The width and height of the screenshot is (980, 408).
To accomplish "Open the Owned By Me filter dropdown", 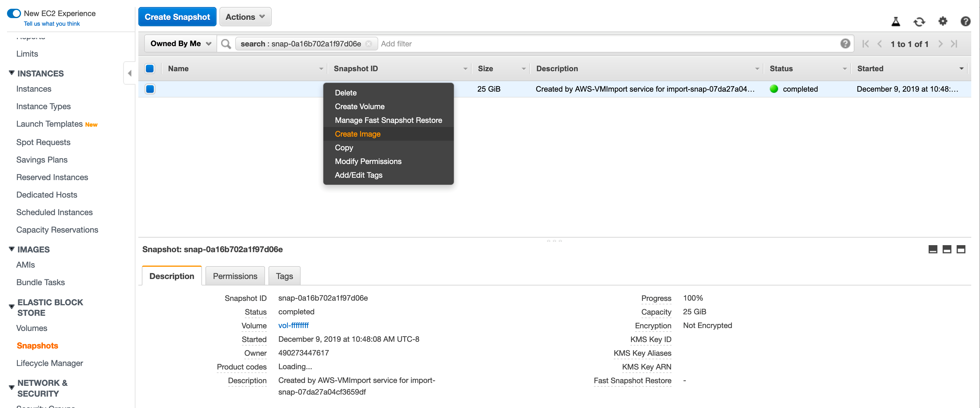I will 180,44.
